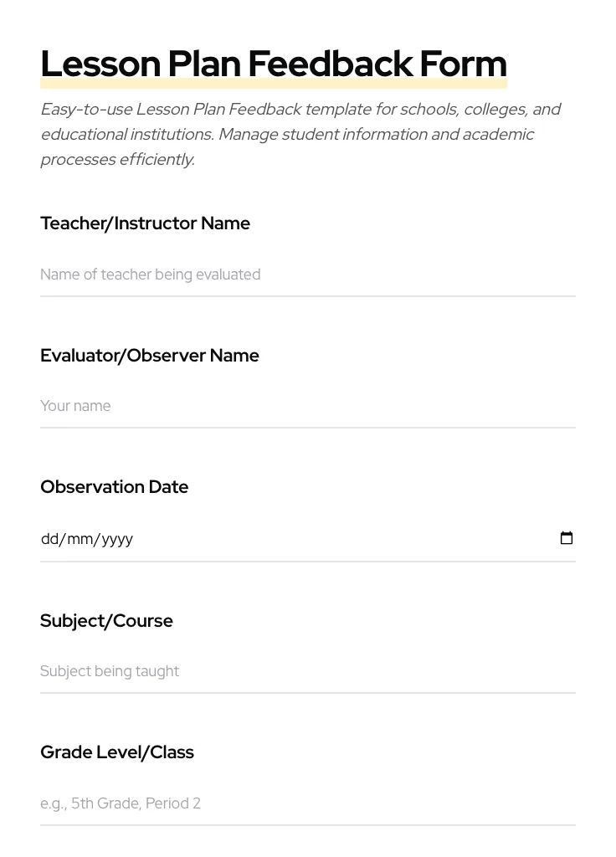Screen dimensions: 616x857
Task: Click the Teacher/Instructor Name label
Action: click(145, 223)
